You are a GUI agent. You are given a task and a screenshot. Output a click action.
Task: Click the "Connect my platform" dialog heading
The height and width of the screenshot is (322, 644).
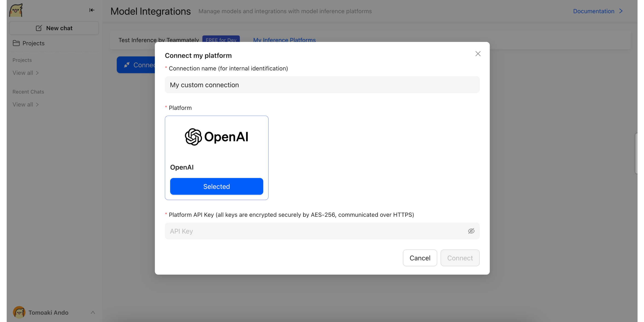(x=198, y=56)
